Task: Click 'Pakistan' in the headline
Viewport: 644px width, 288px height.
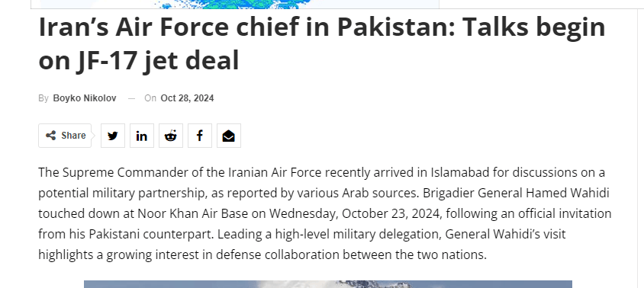Action: click(x=396, y=27)
